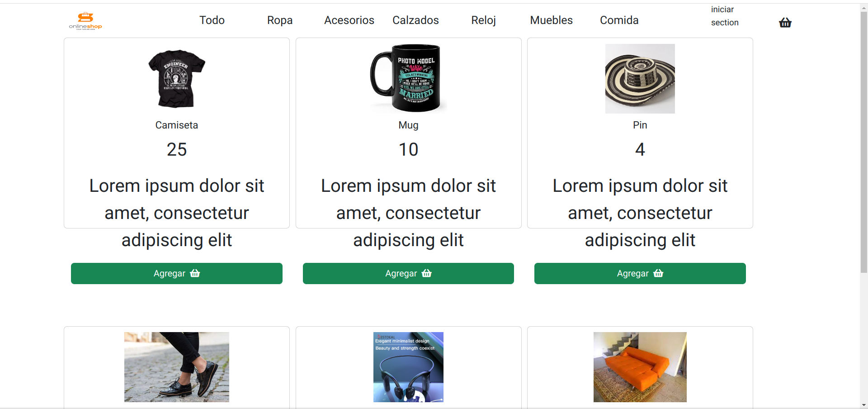Browse the Calzados category
868x409 pixels.
(x=415, y=20)
